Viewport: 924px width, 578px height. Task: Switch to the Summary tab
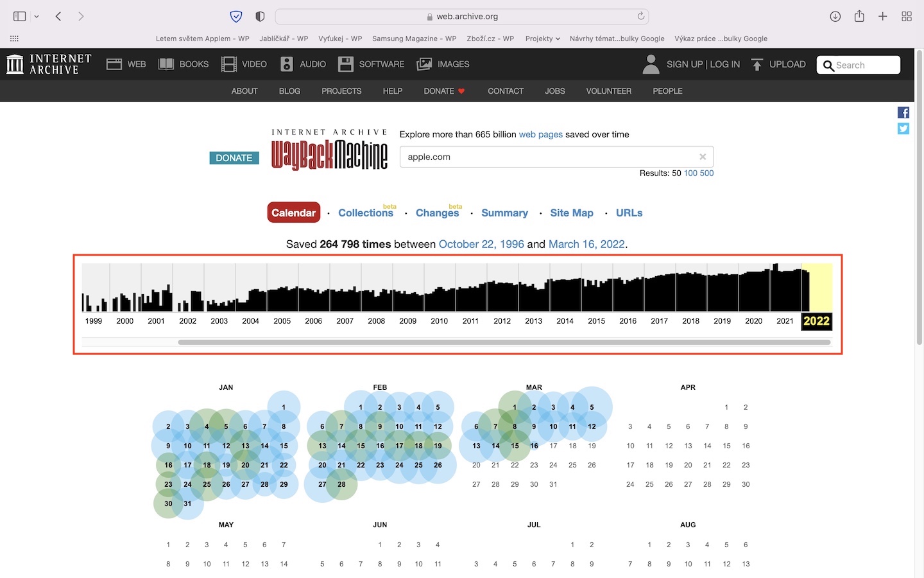(505, 213)
